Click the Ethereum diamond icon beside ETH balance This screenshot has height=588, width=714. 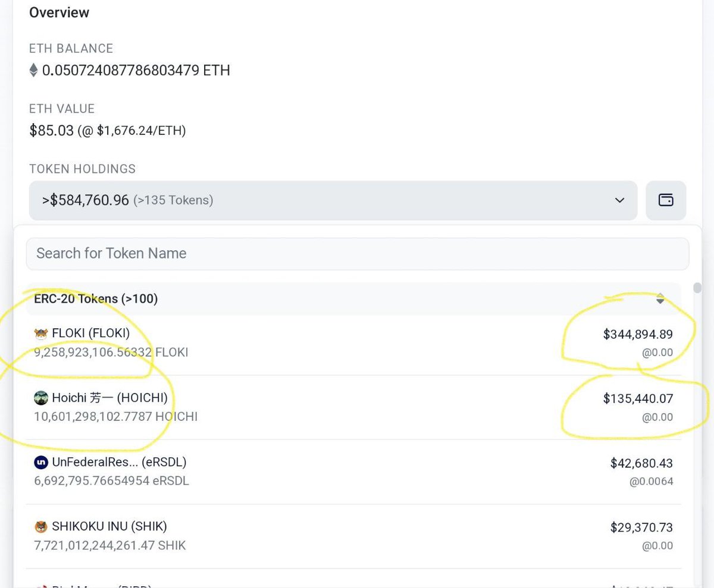[33, 70]
